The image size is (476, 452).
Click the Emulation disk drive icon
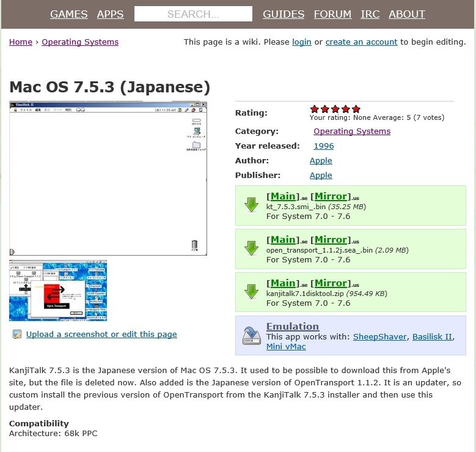(251, 336)
